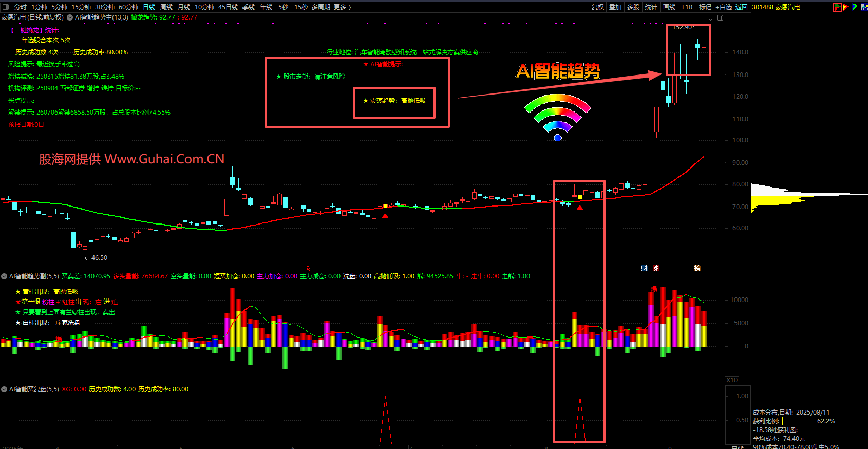
Task: Add stock with +自选 button
Action: (x=724, y=7)
